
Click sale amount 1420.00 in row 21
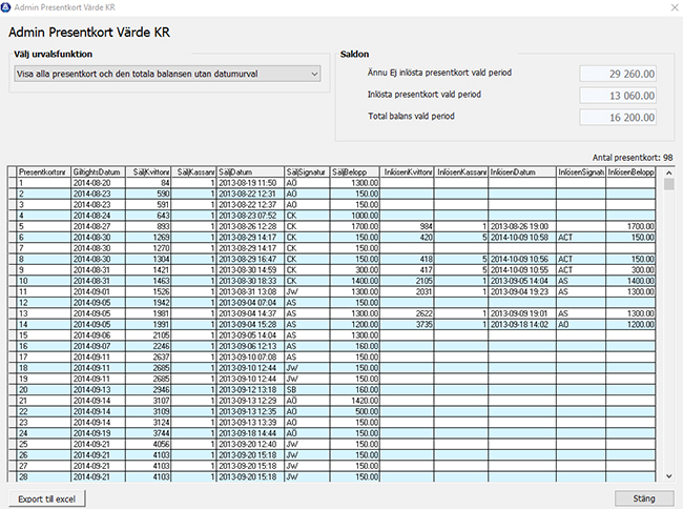point(355,401)
